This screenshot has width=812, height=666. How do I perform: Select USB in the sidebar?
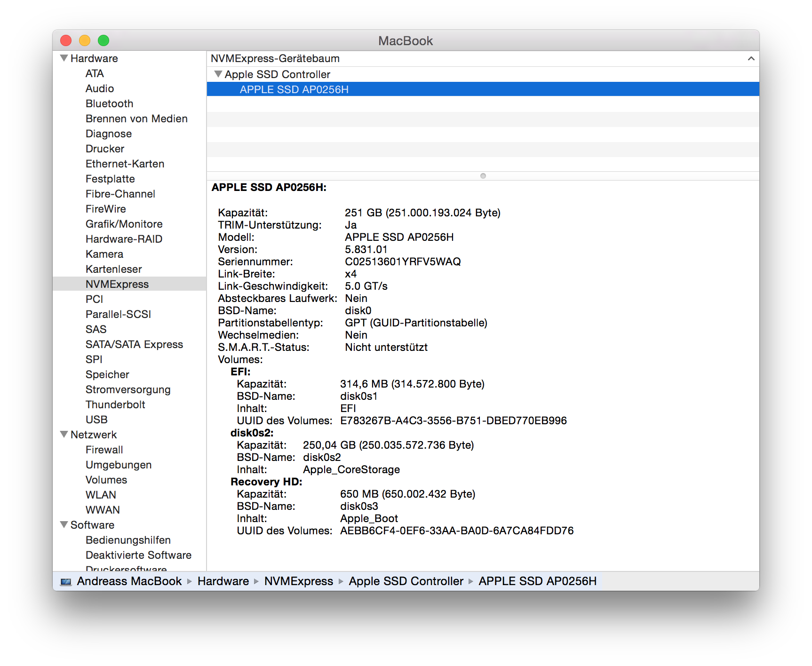[x=96, y=420]
